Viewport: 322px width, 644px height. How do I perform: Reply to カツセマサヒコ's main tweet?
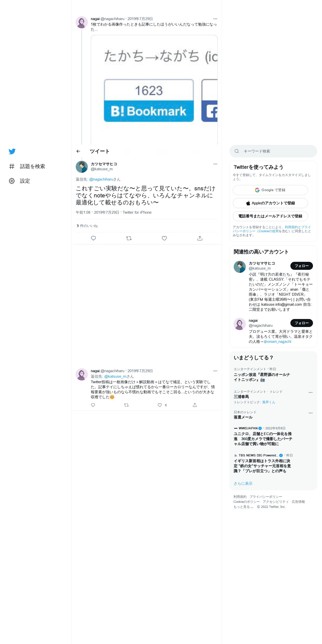click(93, 238)
